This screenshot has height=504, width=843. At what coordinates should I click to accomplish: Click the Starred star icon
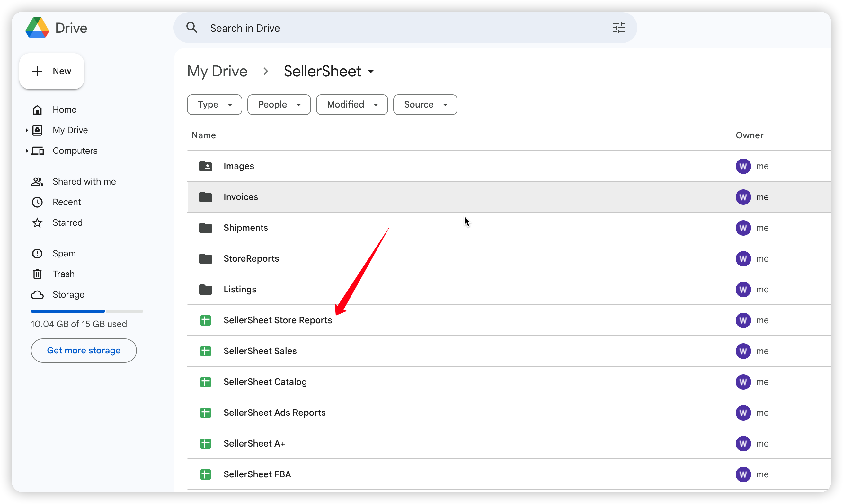point(37,222)
